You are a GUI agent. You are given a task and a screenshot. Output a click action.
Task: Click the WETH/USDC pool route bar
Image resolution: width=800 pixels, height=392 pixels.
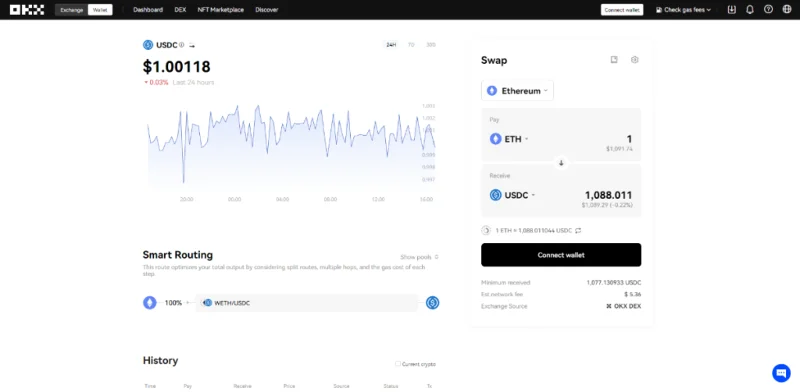307,303
